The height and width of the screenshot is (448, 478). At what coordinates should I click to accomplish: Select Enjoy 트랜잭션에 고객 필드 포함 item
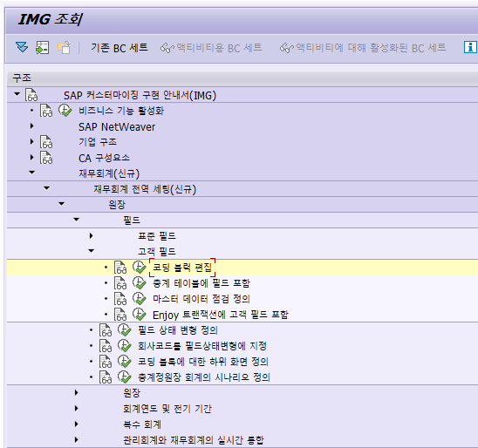pyautogui.click(x=221, y=315)
